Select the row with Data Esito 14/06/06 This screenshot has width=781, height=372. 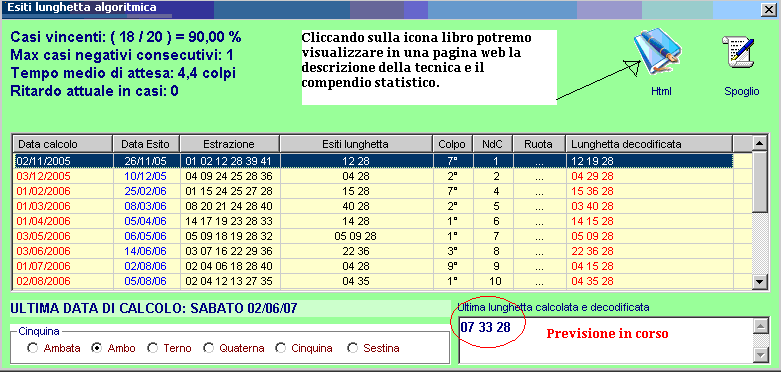(x=382, y=251)
